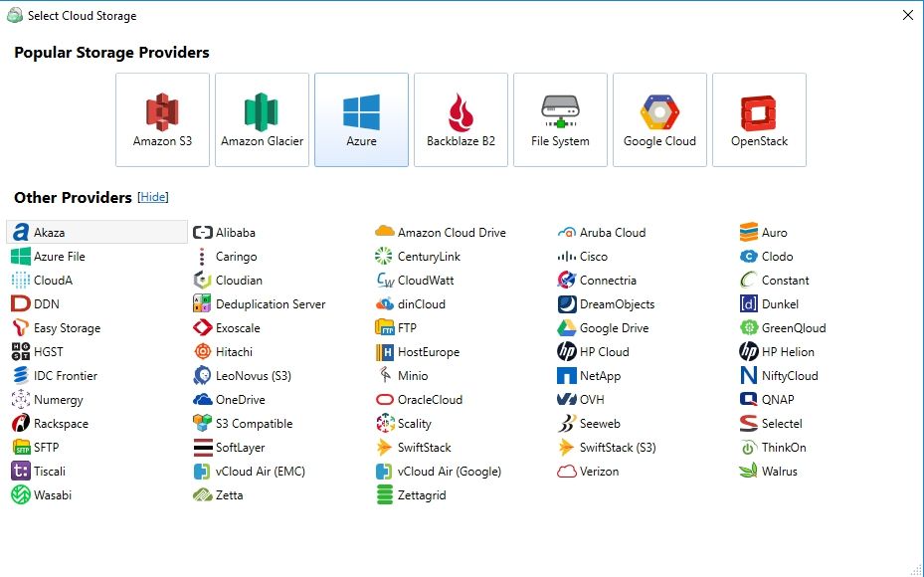Viewport: 924px width, 577px height.
Task: Pick the Numergy provider
Action: pos(47,400)
